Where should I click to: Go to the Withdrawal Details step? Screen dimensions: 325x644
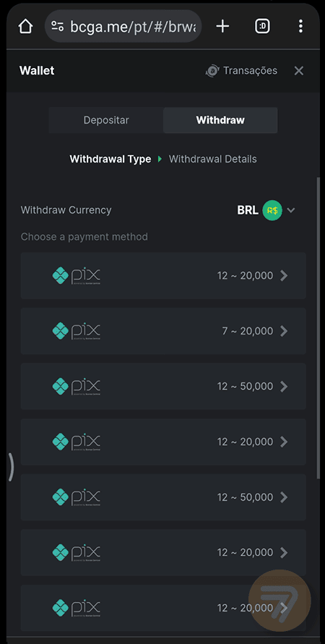click(x=213, y=159)
